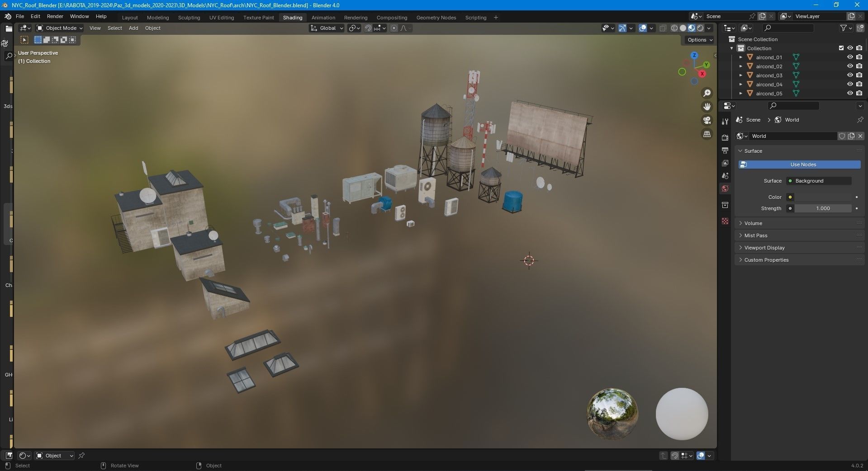Collapse the Surface panel
The height and width of the screenshot is (471, 868).
[800, 151]
